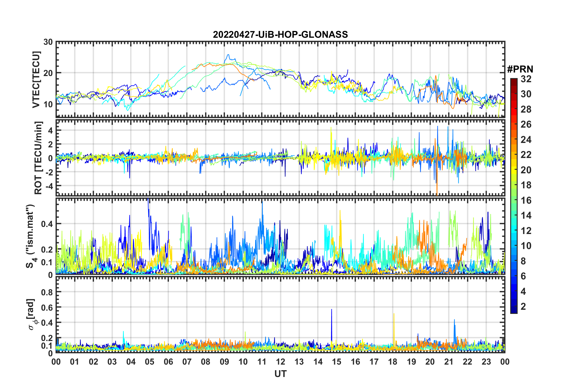The height and width of the screenshot is (392, 561).
Task: Select the ROT [TECU/min] y-axis label
Action: 38,158
